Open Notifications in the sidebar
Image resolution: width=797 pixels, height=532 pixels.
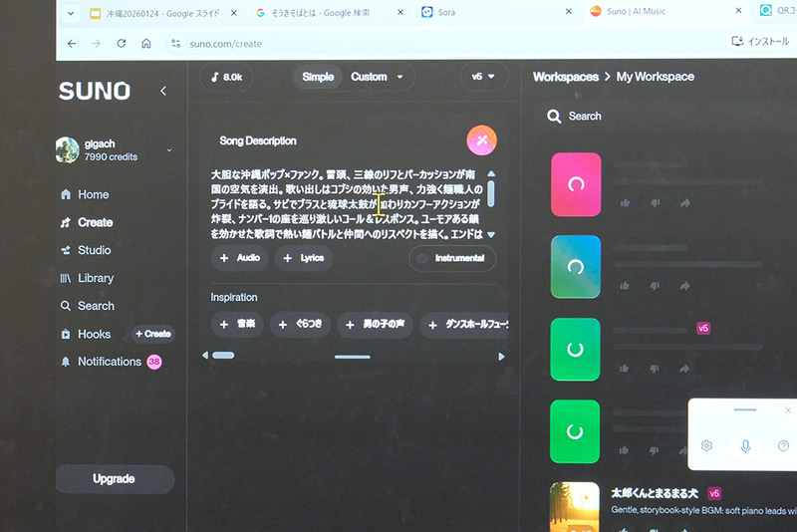coord(102,362)
